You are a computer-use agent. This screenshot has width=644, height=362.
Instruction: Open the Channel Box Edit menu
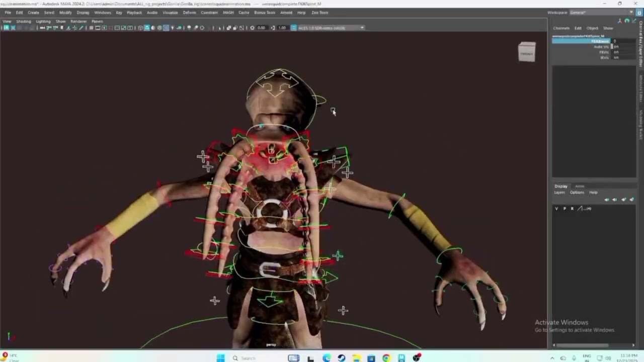[578, 28]
